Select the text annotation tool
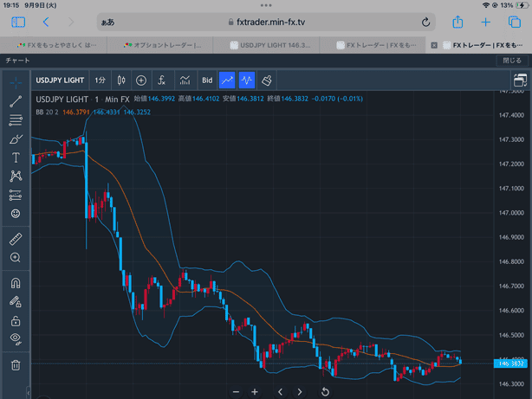The height and width of the screenshot is (399, 532). point(16,158)
